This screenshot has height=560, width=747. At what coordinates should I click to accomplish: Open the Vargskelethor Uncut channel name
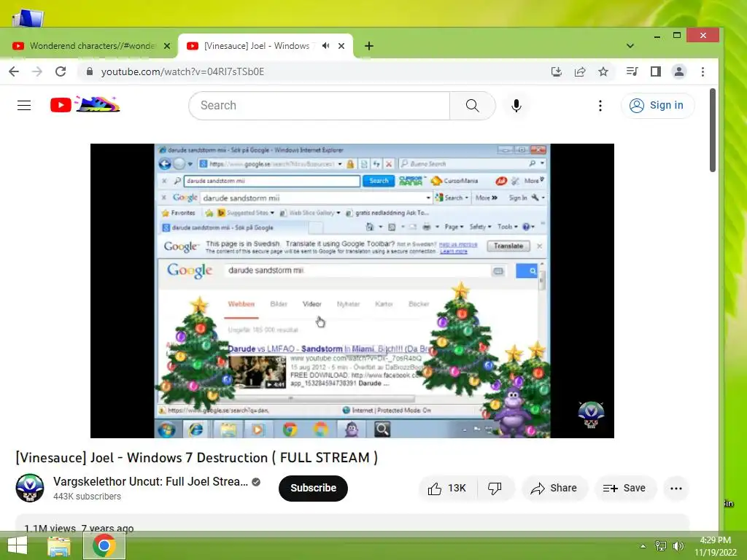point(150,481)
